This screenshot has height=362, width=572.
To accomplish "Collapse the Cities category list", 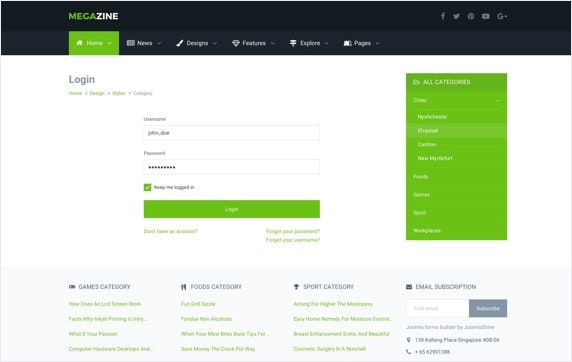I will [x=498, y=100].
